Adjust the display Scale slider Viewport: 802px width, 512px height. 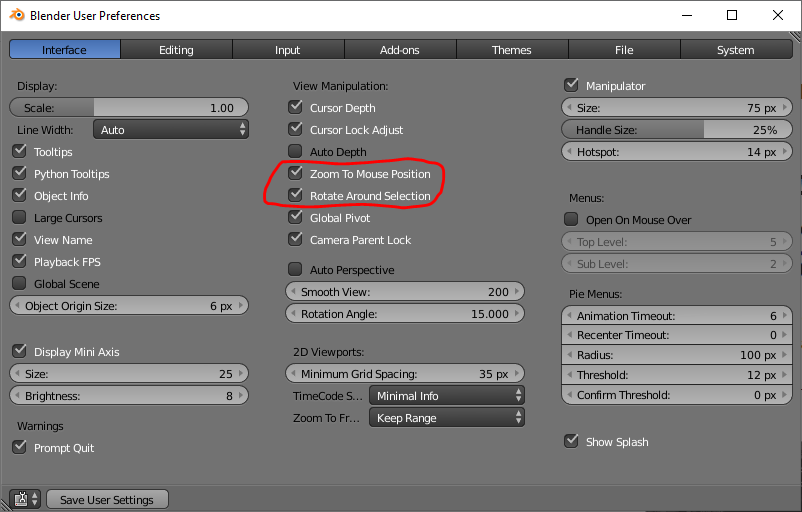click(129, 107)
